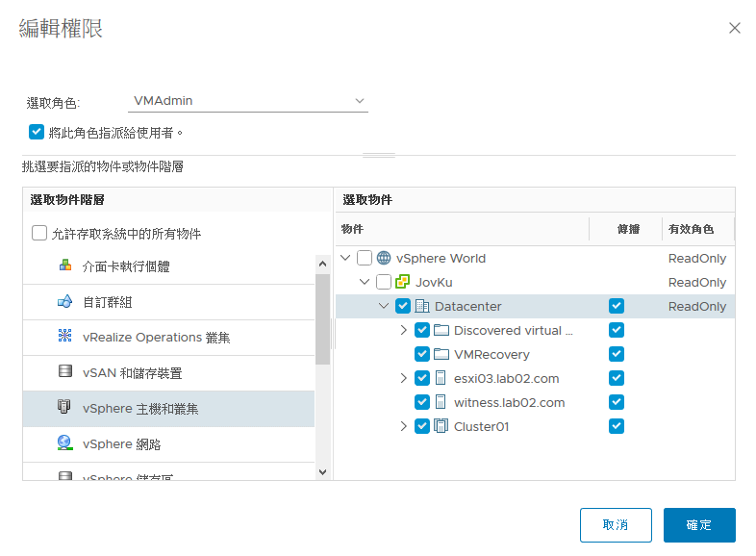The image size is (756, 556).
Task: Toggle the Cluster01 傳播 checkbox
Action: 617,426
